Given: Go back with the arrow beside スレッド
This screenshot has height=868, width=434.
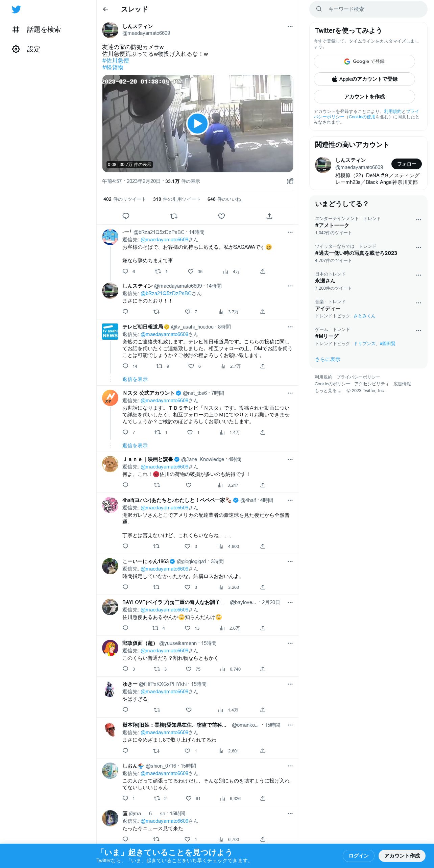Looking at the screenshot, I should [x=105, y=9].
